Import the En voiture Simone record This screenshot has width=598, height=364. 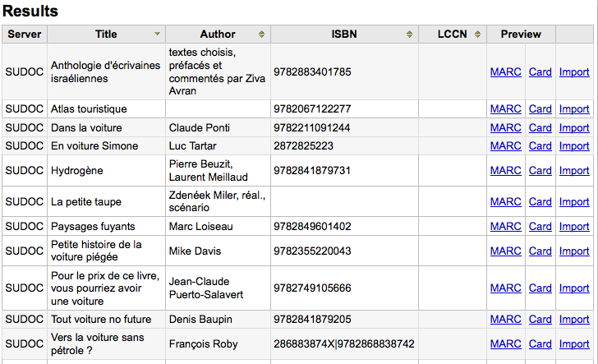tap(574, 146)
